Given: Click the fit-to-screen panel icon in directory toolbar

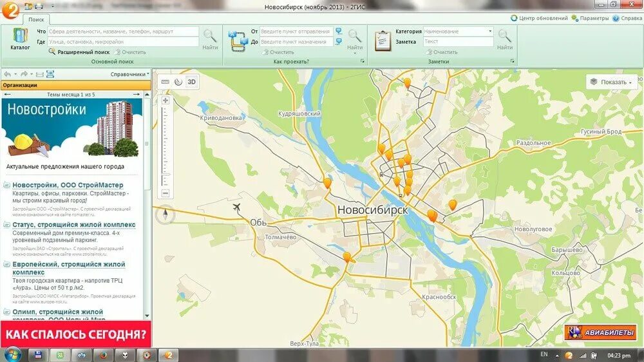Looking at the screenshot, I should (x=50, y=74).
